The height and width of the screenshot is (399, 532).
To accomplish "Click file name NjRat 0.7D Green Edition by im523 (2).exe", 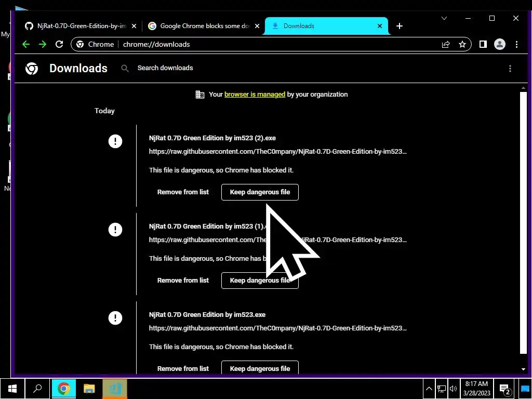I will [x=212, y=138].
